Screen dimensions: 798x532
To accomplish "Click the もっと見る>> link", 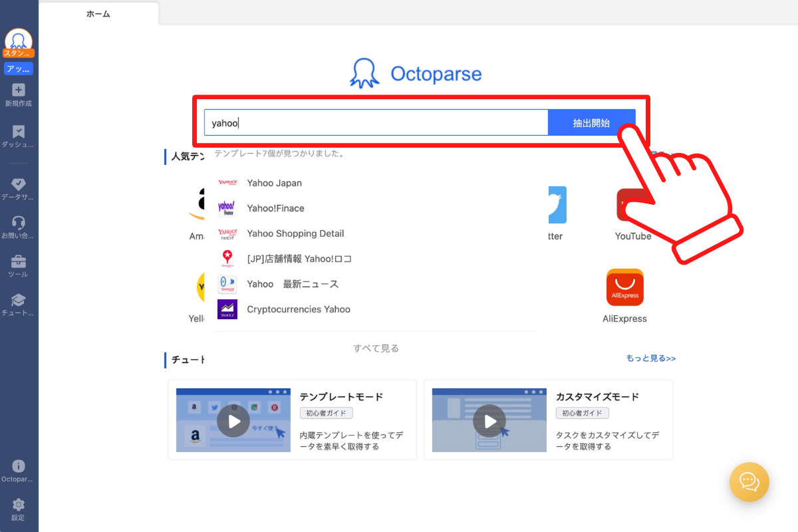I will 651,358.
